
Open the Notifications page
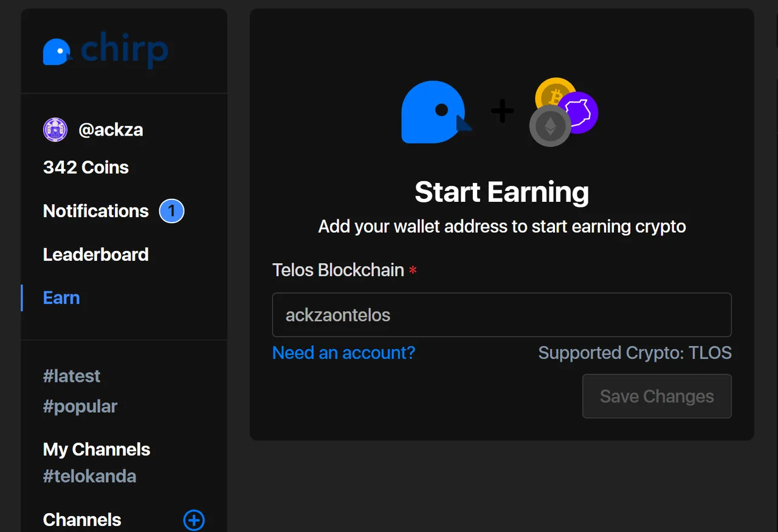point(96,211)
